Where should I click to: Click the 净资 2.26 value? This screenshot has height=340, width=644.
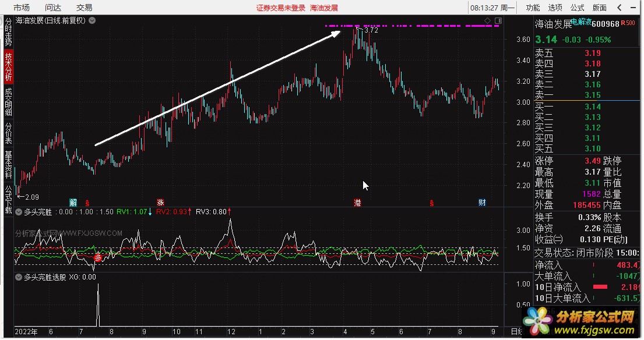pyautogui.click(x=593, y=228)
